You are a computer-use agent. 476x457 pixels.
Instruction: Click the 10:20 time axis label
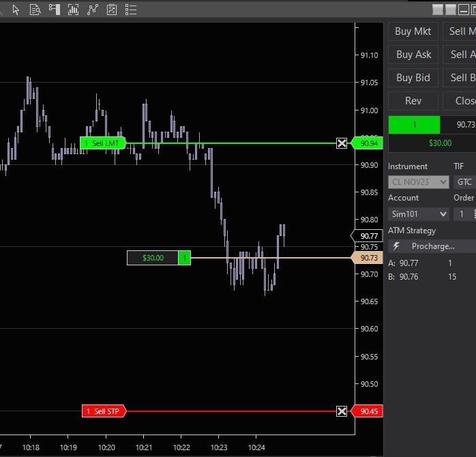(106, 447)
